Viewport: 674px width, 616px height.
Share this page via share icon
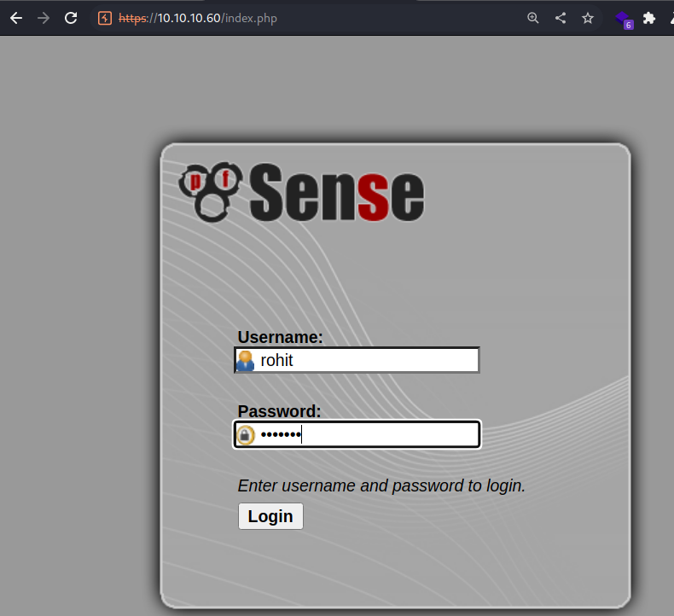560,18
